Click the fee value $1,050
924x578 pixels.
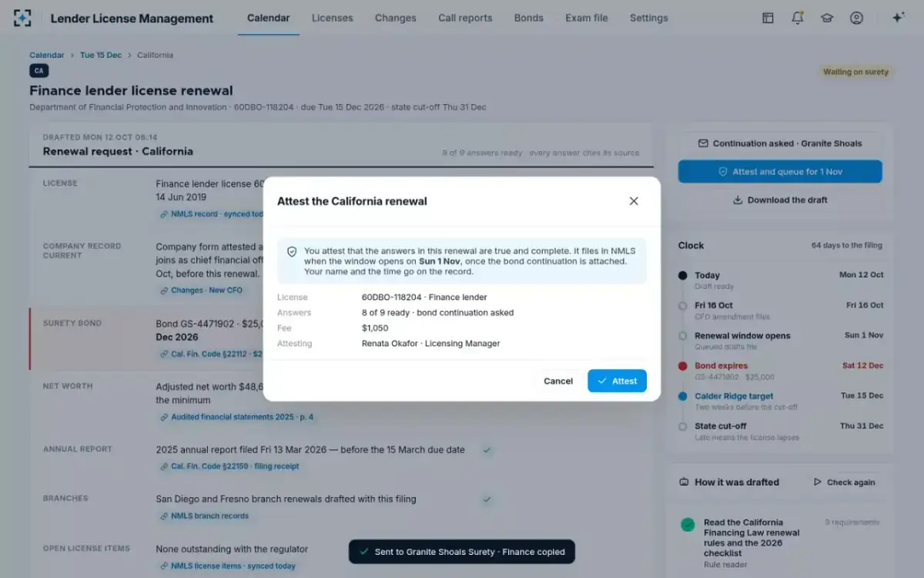pyautogui.click(x=375, y=328)
